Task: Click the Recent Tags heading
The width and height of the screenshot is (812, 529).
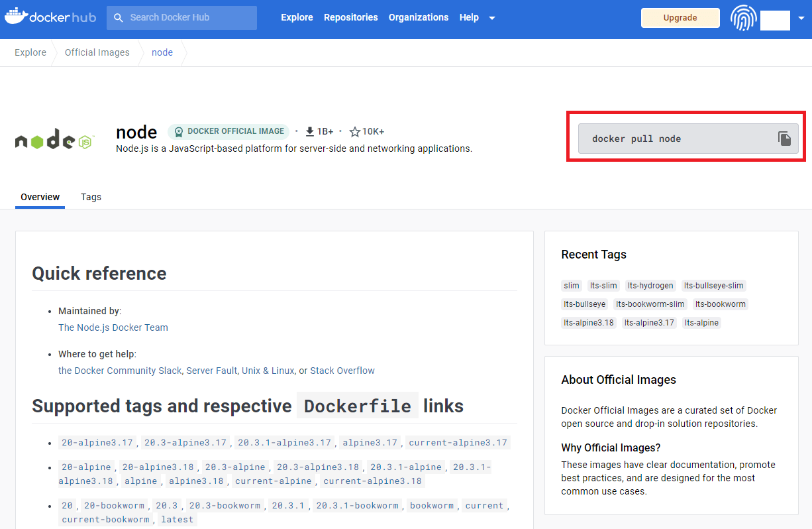Action: click(x=594, y=255)
